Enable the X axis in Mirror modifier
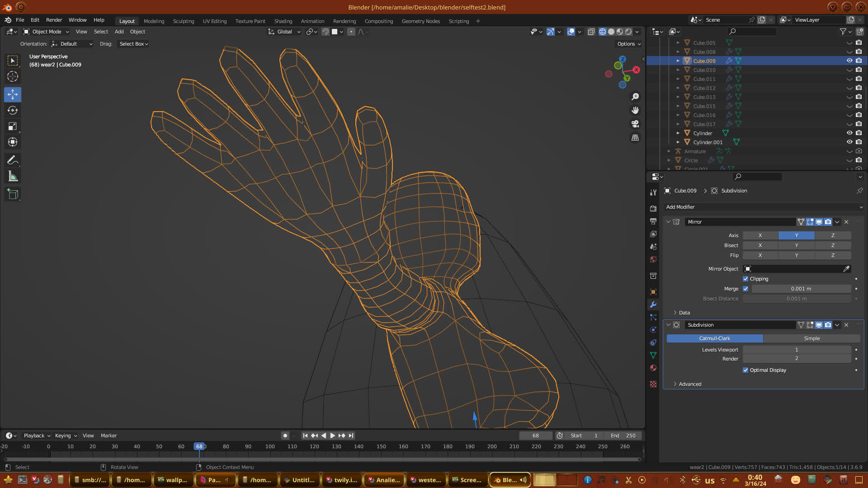The image size is (868, 488). click(x=760, y=235)
